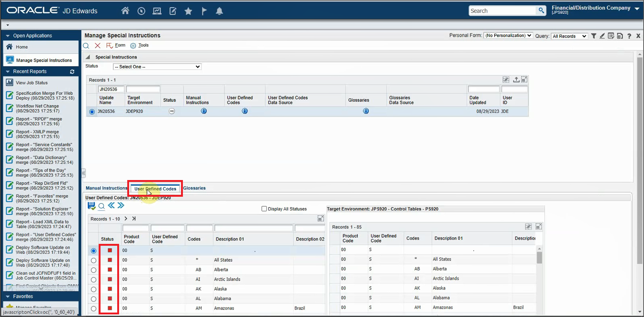Maximize the target environment grid
The image size is (644, 317).
coord(539,226)
